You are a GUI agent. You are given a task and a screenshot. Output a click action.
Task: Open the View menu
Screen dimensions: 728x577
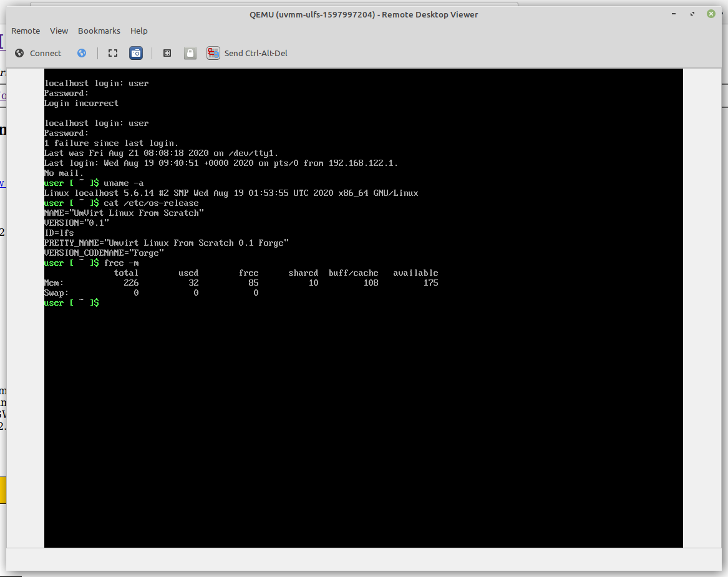(x=59, y=31)
